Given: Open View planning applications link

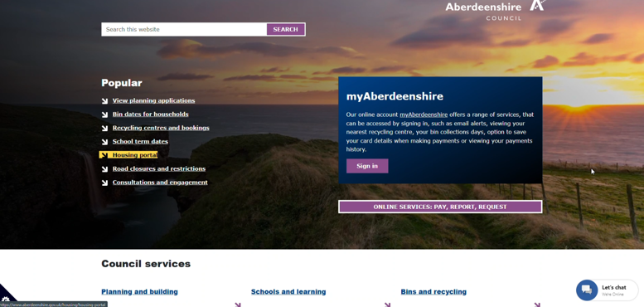Looking at the screenshot, I should tap(153, 100).
